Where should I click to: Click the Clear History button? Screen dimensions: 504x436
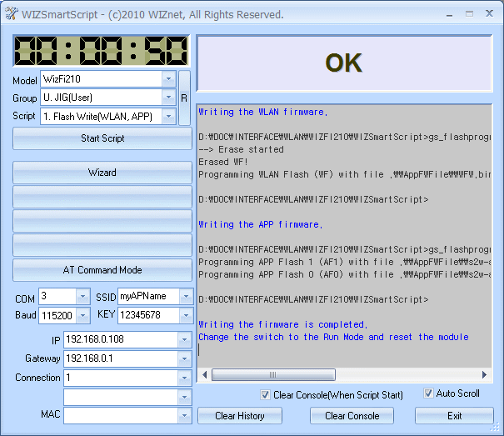[240, 416]
